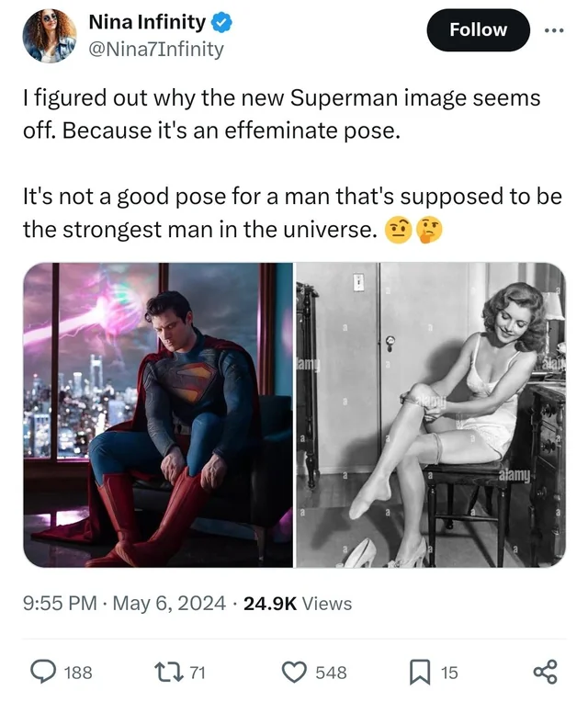Click the 188 replies count
Viewport: 588px width, 702px height.
click(x=78, y=673)
